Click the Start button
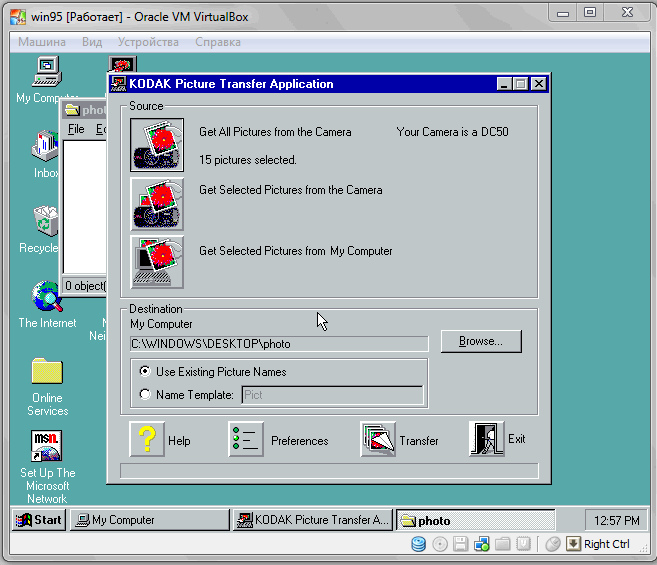This screenshot has width=657, height=565. coord(39,520)
